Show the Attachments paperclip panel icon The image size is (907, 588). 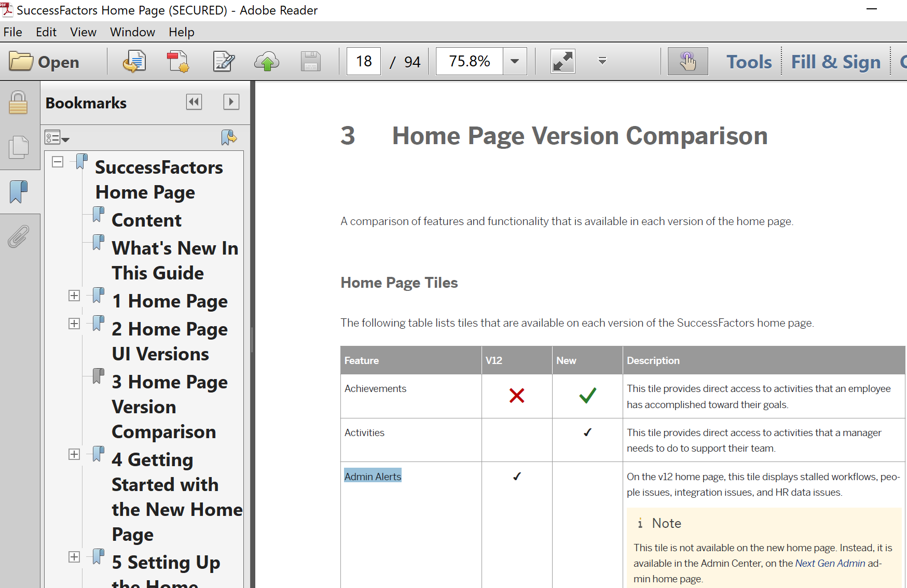click(18, 236)
